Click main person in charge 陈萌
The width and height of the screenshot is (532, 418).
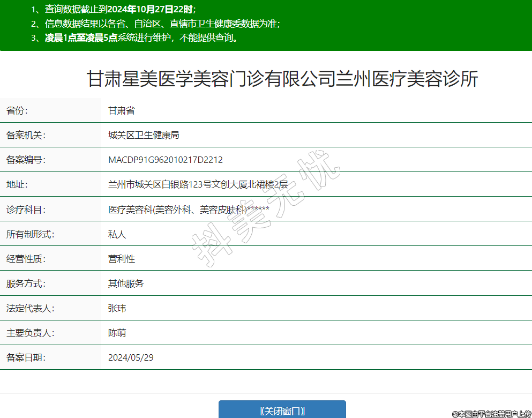117,333
